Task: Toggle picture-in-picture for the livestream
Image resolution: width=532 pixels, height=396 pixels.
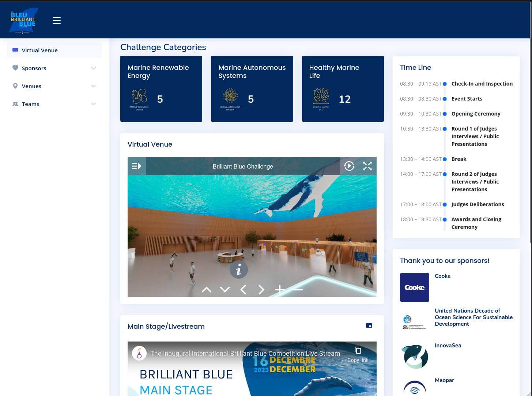Action: point(369,325)
